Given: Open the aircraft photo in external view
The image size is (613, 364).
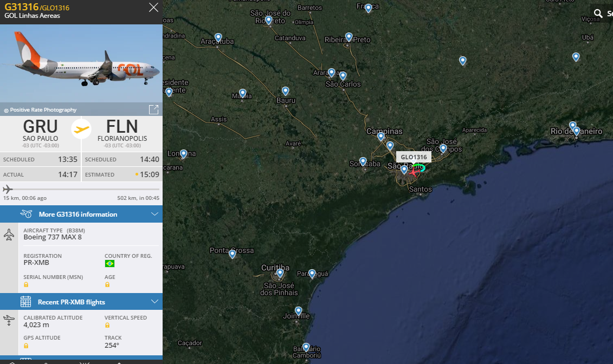Looking at the screenshot, I should pyautogui.click(x=153, y=109).
